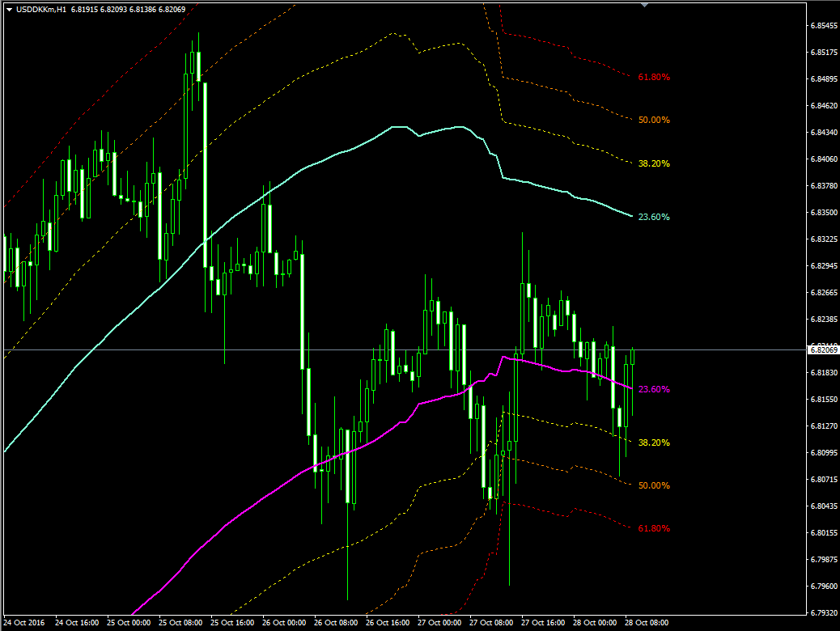Click the 28 Oct 00:00 time label
The height and width of the screenshot is (631, 840).
pos(595,622)
